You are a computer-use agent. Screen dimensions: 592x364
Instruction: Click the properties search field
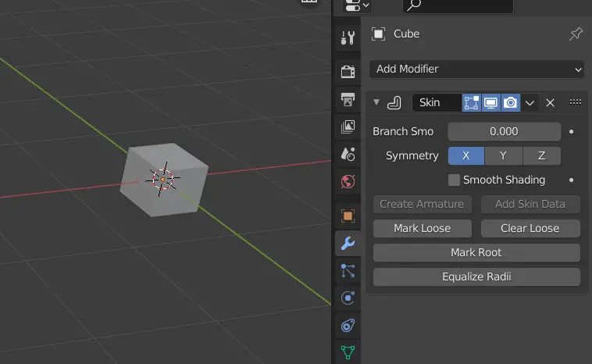click(458, 5)
